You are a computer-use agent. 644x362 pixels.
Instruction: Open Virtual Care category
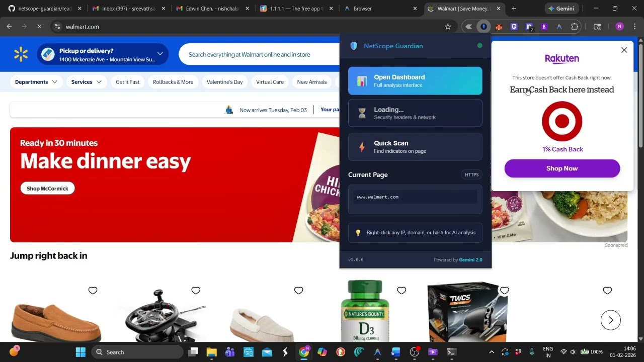(270, 82)
